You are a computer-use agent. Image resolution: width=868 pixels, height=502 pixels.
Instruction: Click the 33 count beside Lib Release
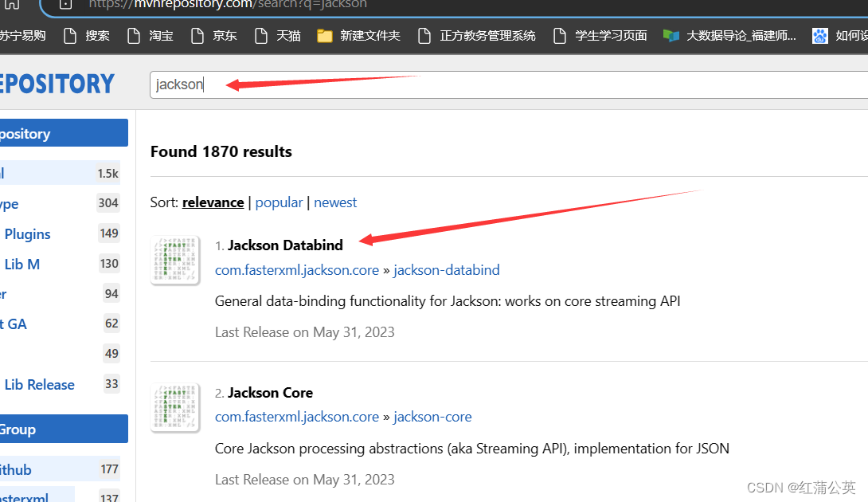(x=111, y=383)
